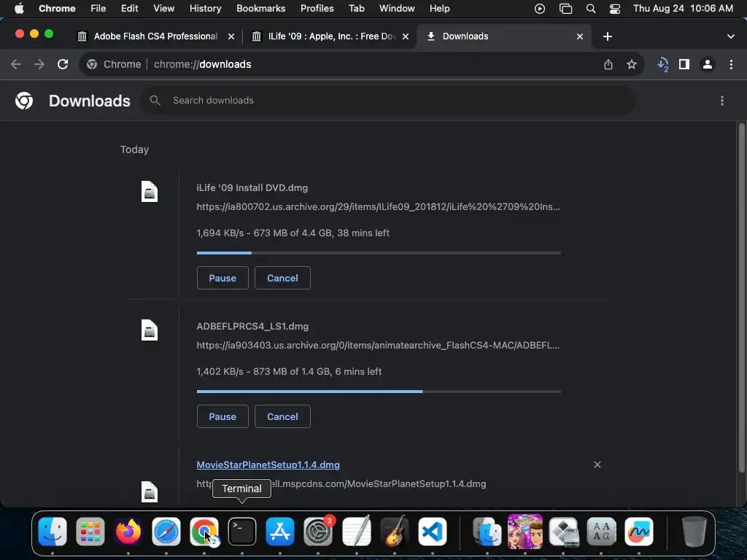Click the ADBEFLPRCS4_LS1.dmg file icon
The height and width of the screenshot is (560, 747).
point(150,330)
